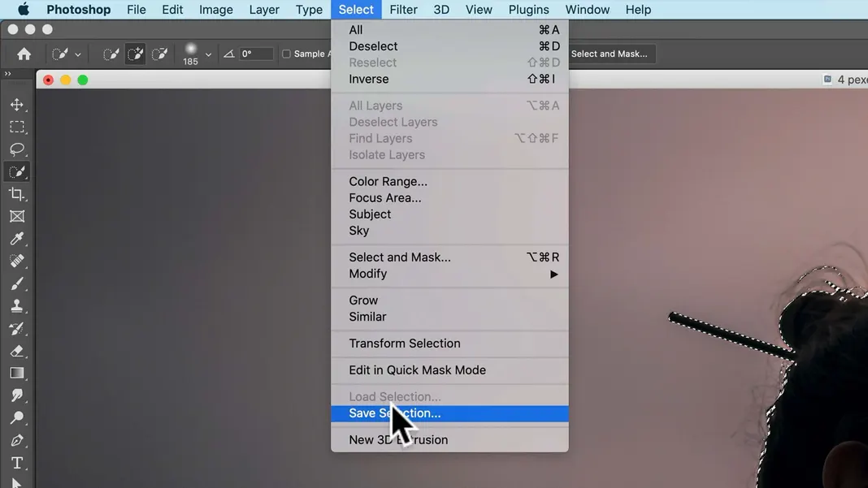Choose Color Range... menu entry
Image resolution: width=868 pixels, height=488 pixels.
pyautogui.click(x=449, y=182)
